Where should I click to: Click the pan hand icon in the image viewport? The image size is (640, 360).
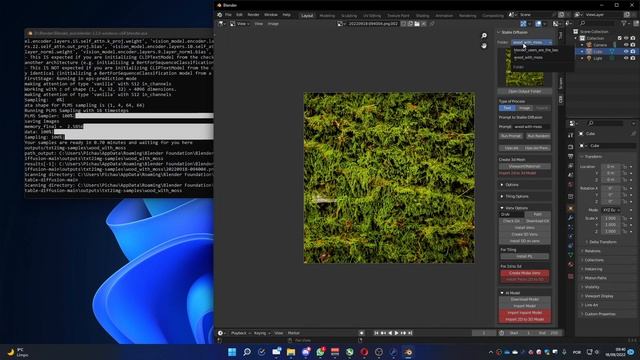484,46
